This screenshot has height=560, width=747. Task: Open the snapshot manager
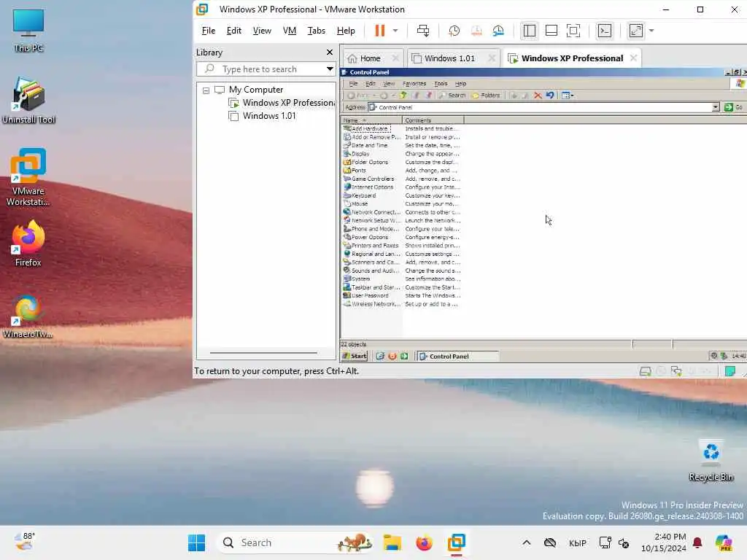[x=498, y=31]
